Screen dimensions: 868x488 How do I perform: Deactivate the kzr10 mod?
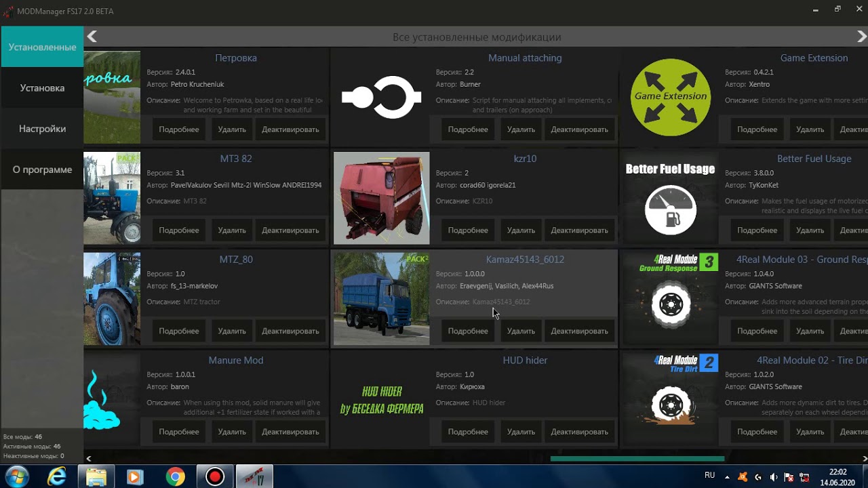(x=579, y=230)
